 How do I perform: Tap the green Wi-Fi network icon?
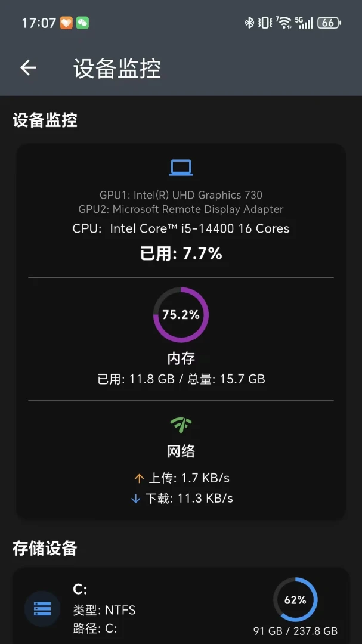click(x=181, y=425)
